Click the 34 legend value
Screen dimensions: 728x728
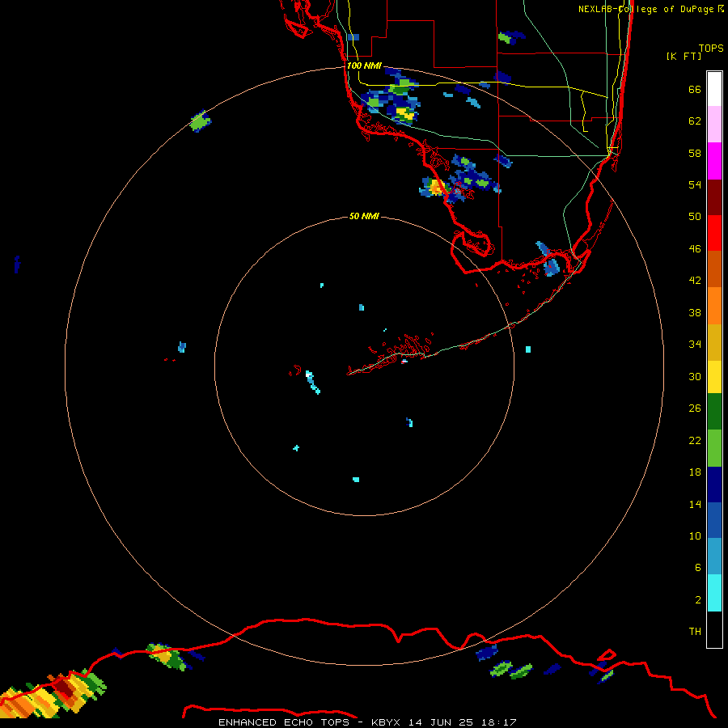click(x=695, y=344)
